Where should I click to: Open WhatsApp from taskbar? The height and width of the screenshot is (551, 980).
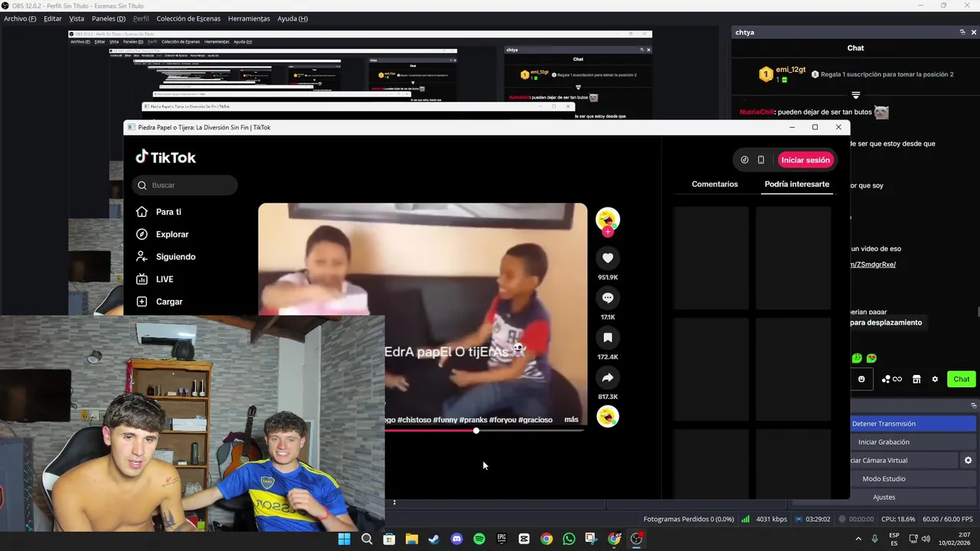click(x=569, y=539)
